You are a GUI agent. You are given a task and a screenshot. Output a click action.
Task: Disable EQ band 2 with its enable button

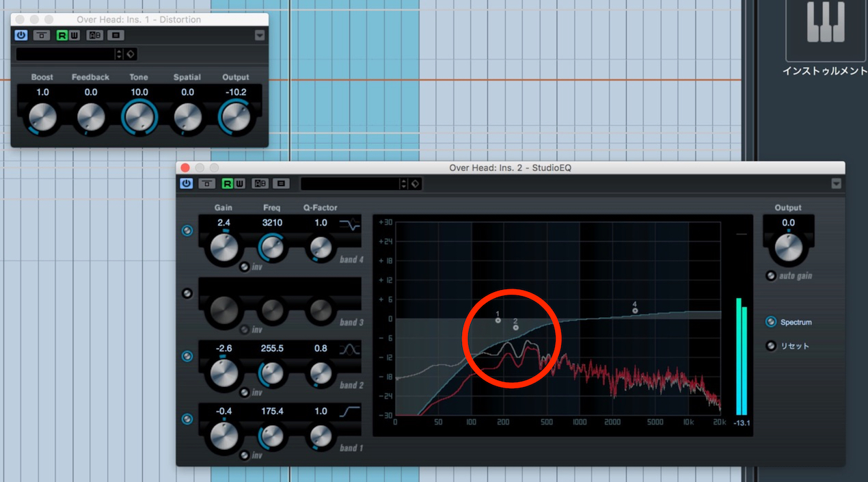click(x=187, y=356)
